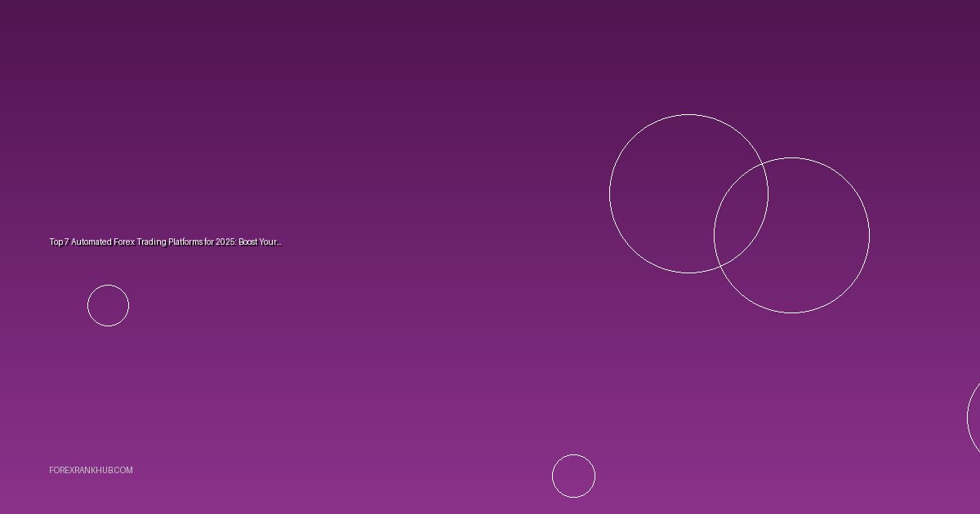Click the word "Automated" in the headline
This screenshot has height=514, width=980.
[x=91, y=242]
